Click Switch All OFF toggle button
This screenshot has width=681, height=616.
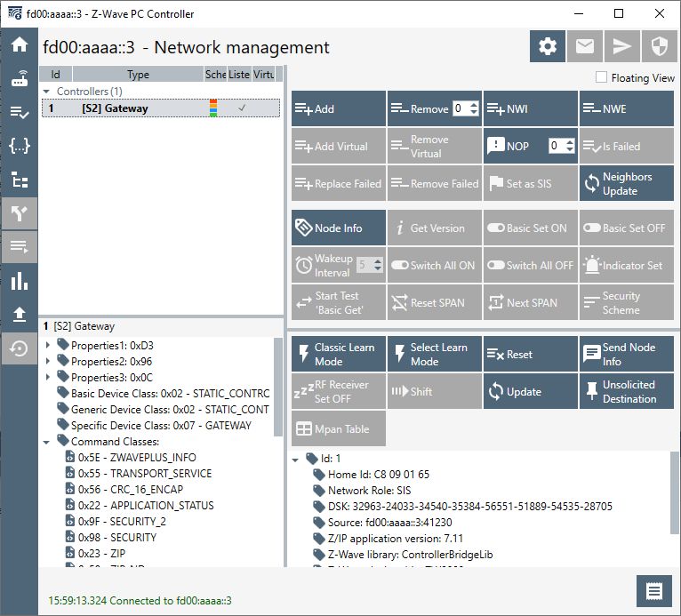tap(530, 265)
